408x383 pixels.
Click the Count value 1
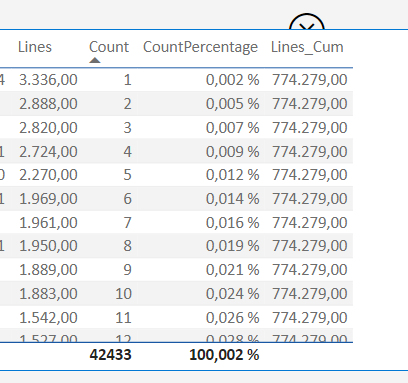click(127, 80)
